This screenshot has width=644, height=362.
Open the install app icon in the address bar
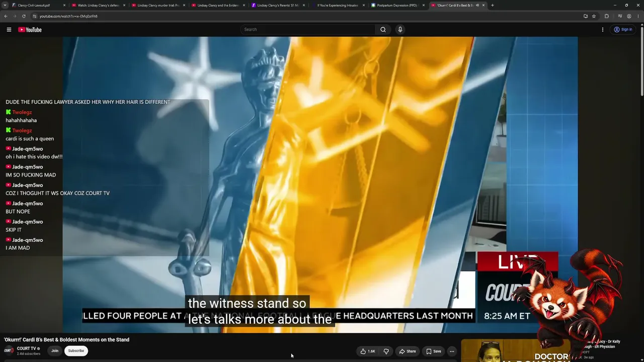(586, 16)
